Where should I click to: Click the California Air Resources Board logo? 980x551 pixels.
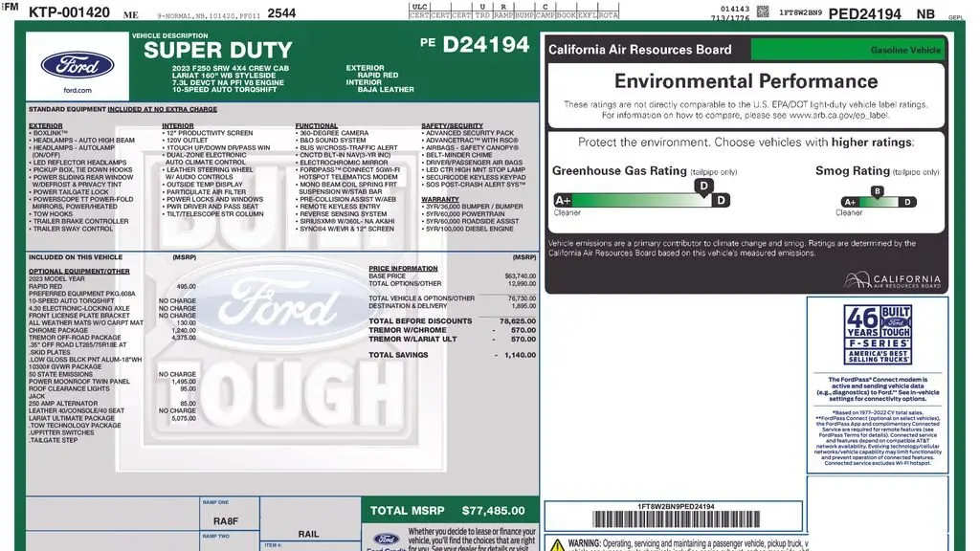(x=892, y=280)
